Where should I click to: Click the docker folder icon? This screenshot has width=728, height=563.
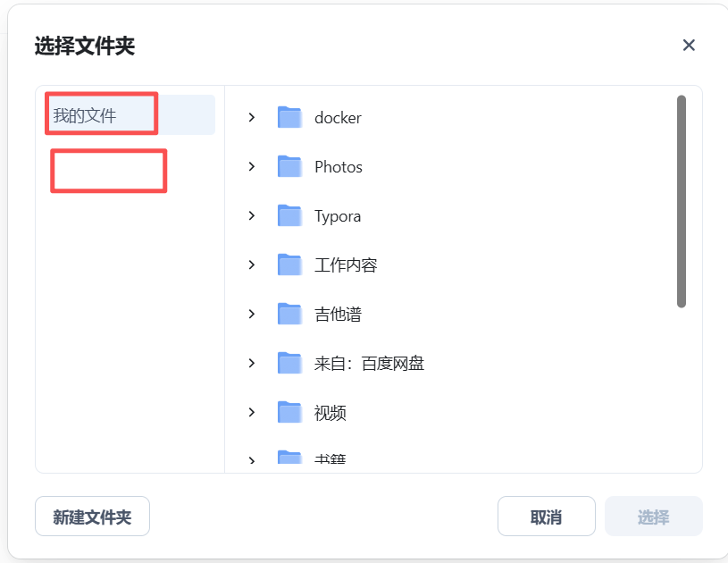point(289,117)
